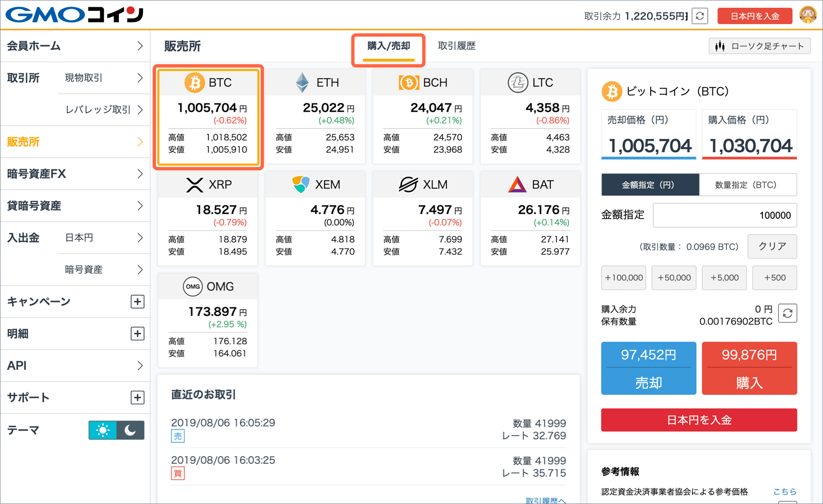Image resolution: width=823 pixels, height=504 pixels.
Task: Select the LTC Litecoin icon
Action: tap(517, 82)
